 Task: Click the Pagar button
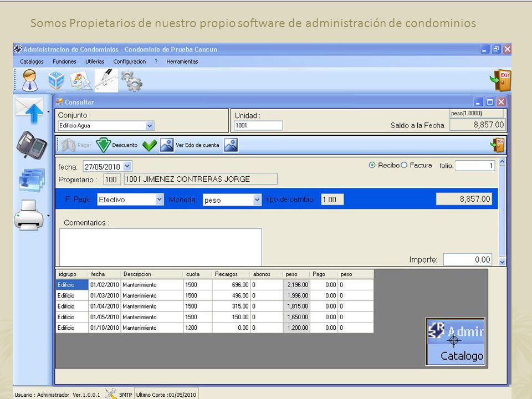pyautogui.click(x=76, y=145)
